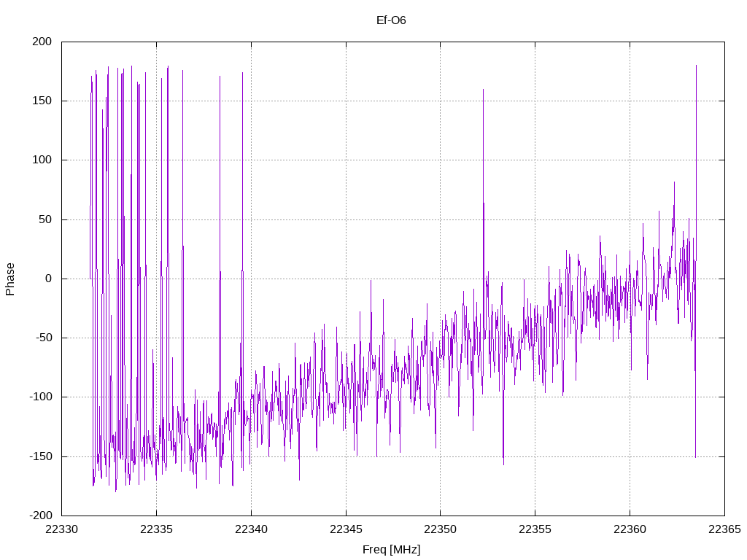Click the -200 y-axis tick label
Image resolution: width=747 pixels, height=560 pixels.
click(x=41, y=516)
